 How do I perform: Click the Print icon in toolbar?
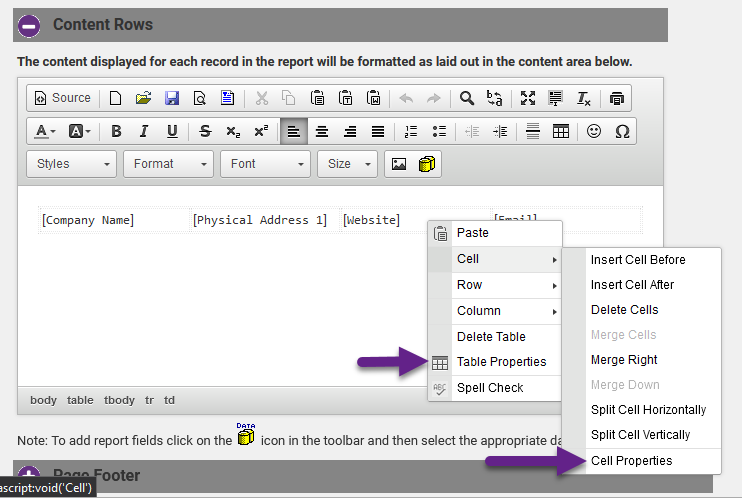pyautogui.click(x=617, y=98)
